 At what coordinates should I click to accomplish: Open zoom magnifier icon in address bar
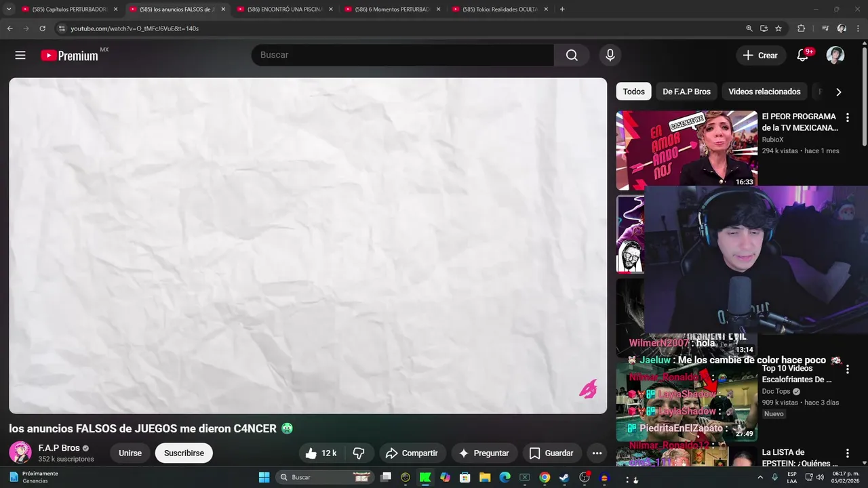[749, 28]
